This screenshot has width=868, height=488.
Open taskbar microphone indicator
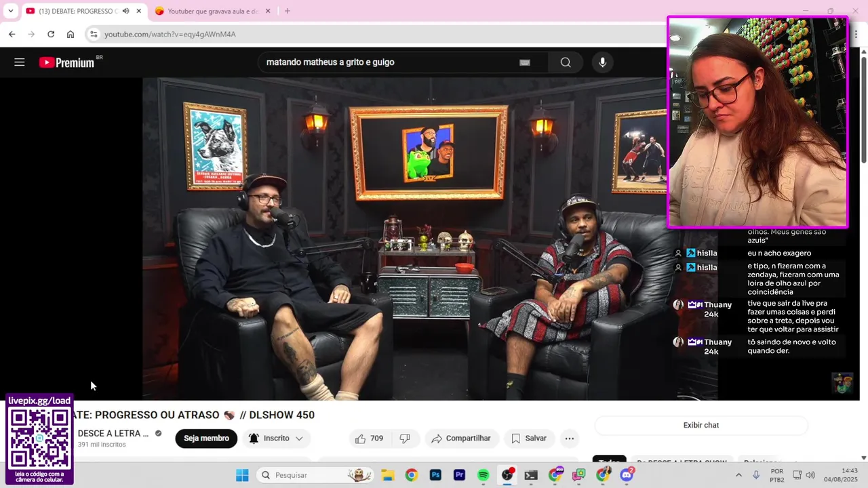tap(756, 475)
